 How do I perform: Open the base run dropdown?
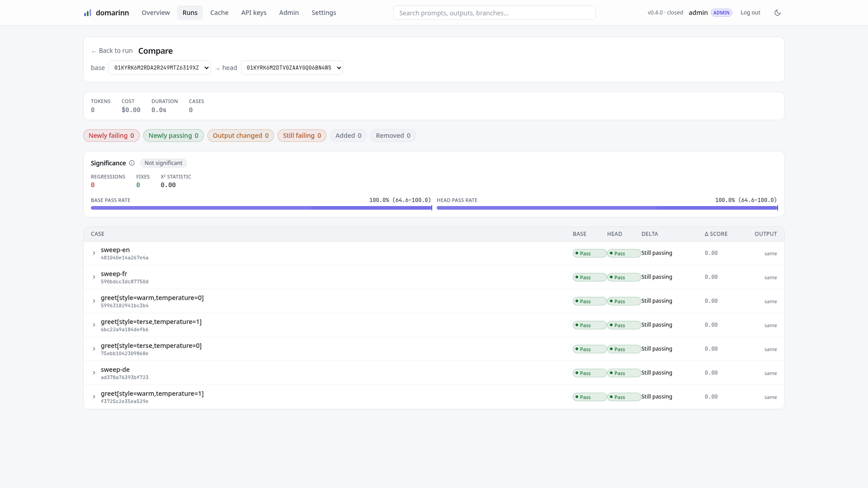tap(160, 68)
